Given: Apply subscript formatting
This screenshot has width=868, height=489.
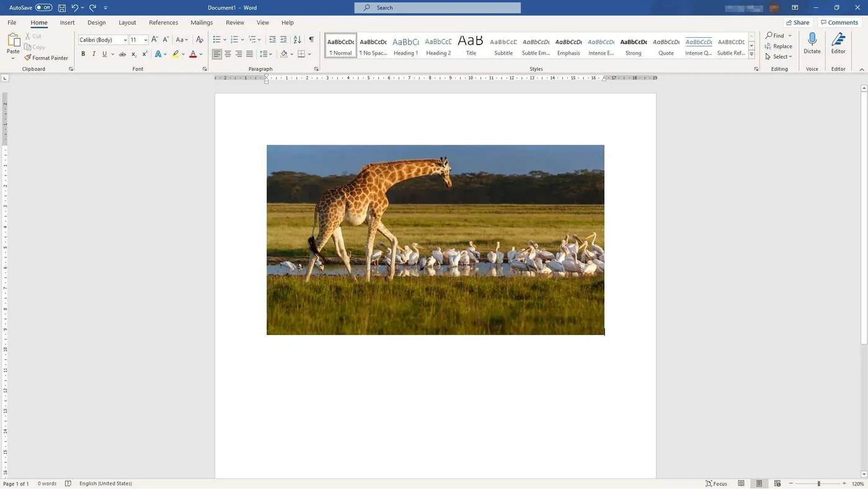Looking at the screenshot, I should tap(133, 55).
